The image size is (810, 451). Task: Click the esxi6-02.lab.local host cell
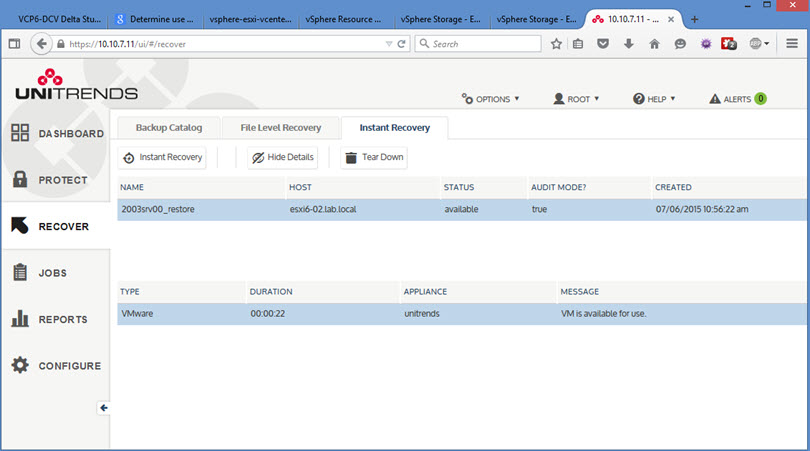(x=323, y=209)
